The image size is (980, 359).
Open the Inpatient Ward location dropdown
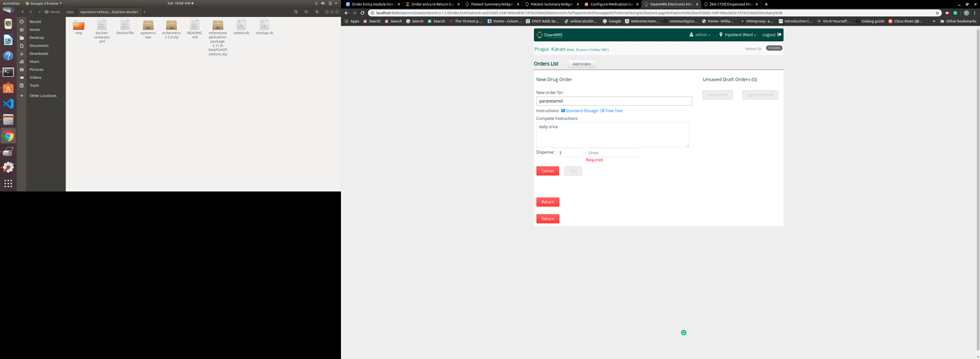coord(737,35)
